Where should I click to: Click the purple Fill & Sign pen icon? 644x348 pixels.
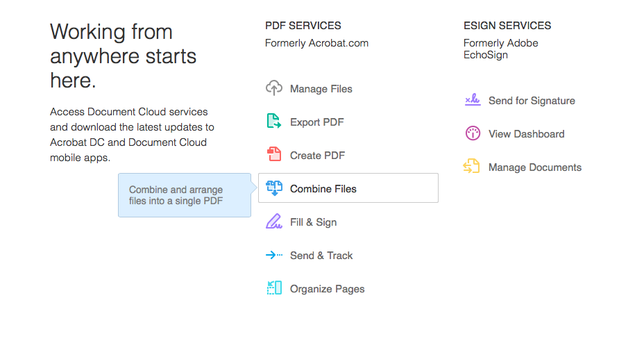[x=274, y=222]
